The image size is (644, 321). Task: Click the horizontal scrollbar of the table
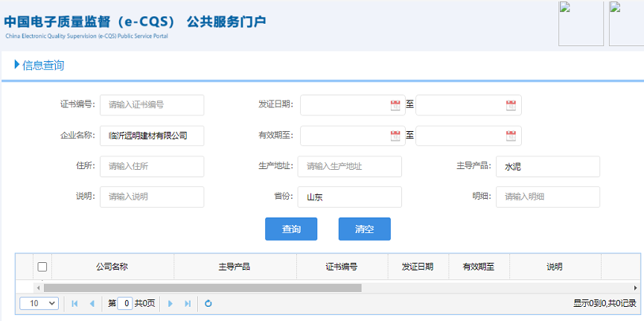point(203,287)
